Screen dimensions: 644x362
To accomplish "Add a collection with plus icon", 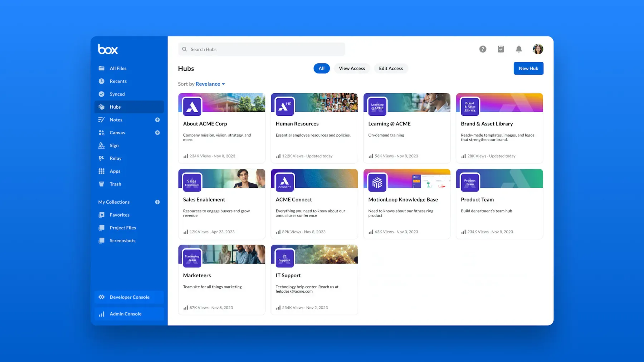I will pyautogui.click(x=157, y=202).
